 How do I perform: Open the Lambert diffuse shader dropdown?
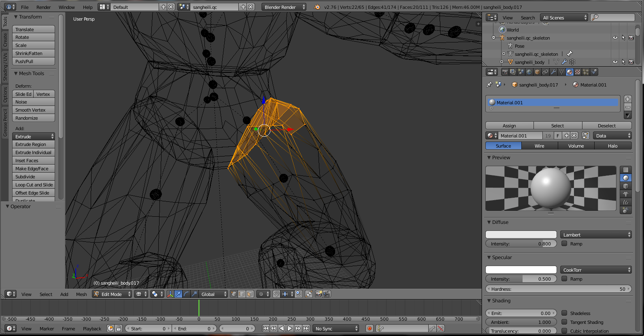click(596, 235)
